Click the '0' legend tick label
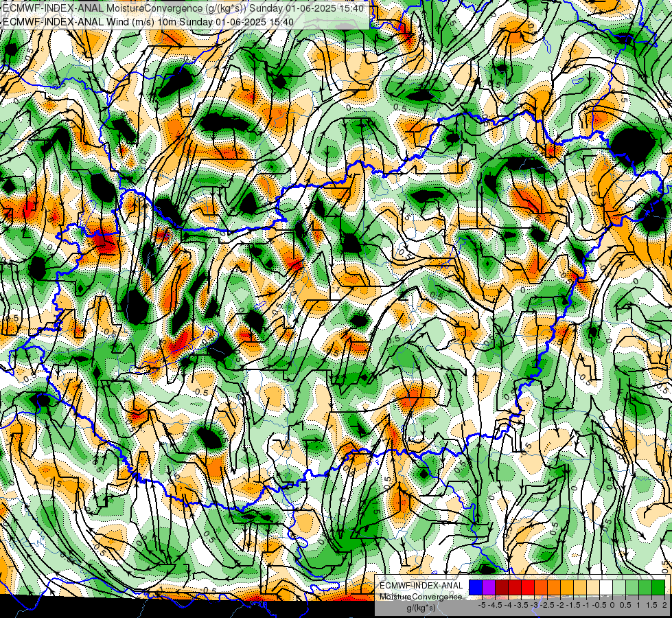 (612, 605)
